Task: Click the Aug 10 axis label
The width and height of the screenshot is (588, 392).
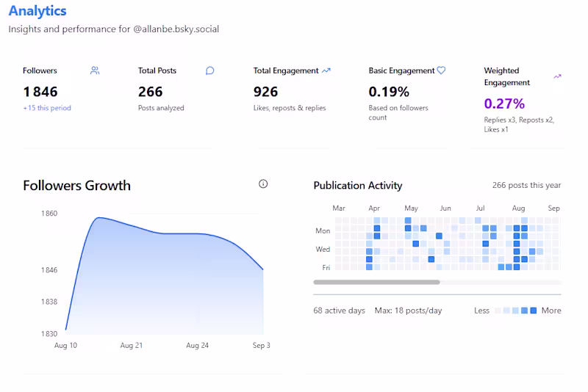Action: point(65,345)
